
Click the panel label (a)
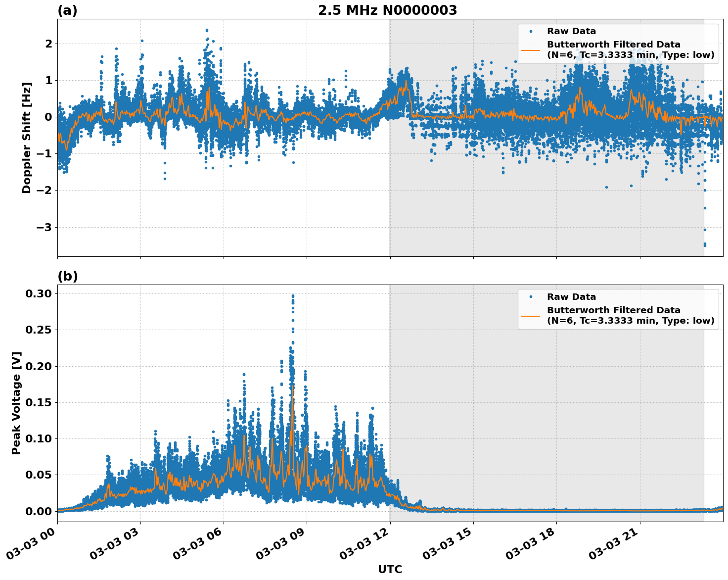(x=67, y=9)
